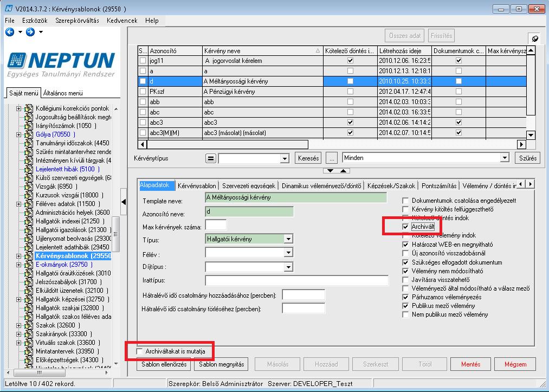Click the Keresés button
The image size is (549, 392).
pos(308,158)
